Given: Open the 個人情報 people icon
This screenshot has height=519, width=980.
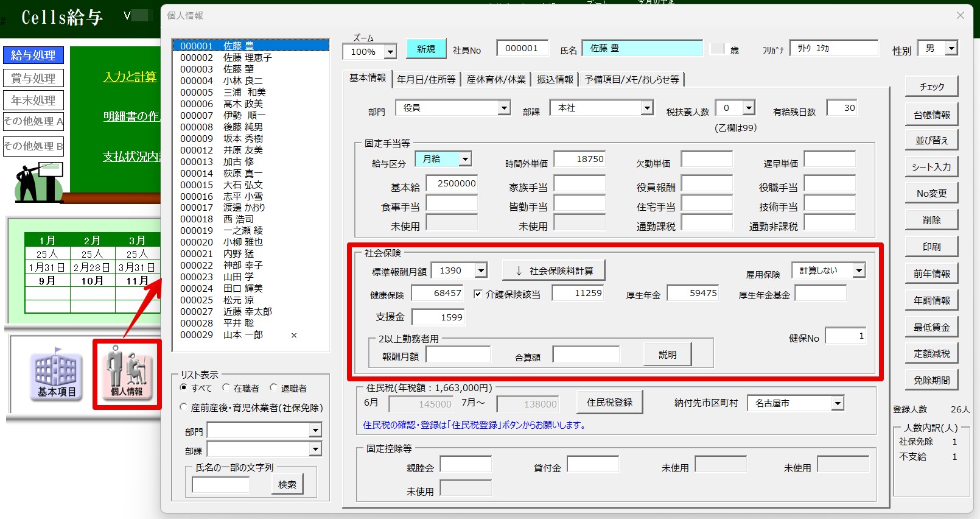Looking at the screenshot, I should [127, 373].
